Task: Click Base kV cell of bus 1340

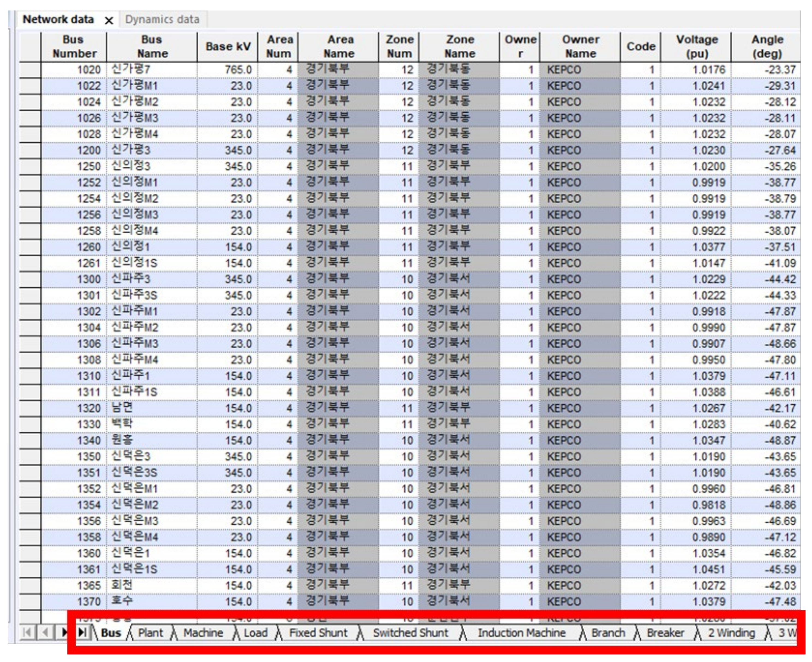Action: pos(228,440)
